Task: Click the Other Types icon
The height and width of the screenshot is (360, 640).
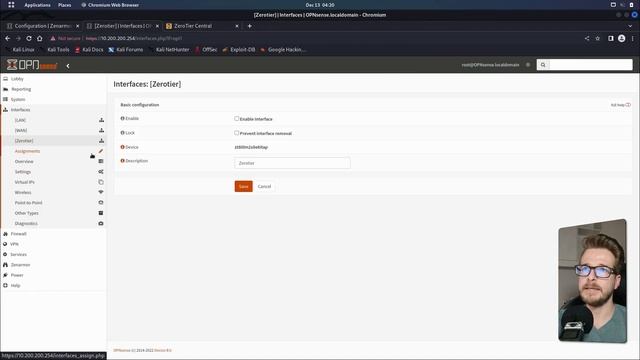Action: (101, 213)
